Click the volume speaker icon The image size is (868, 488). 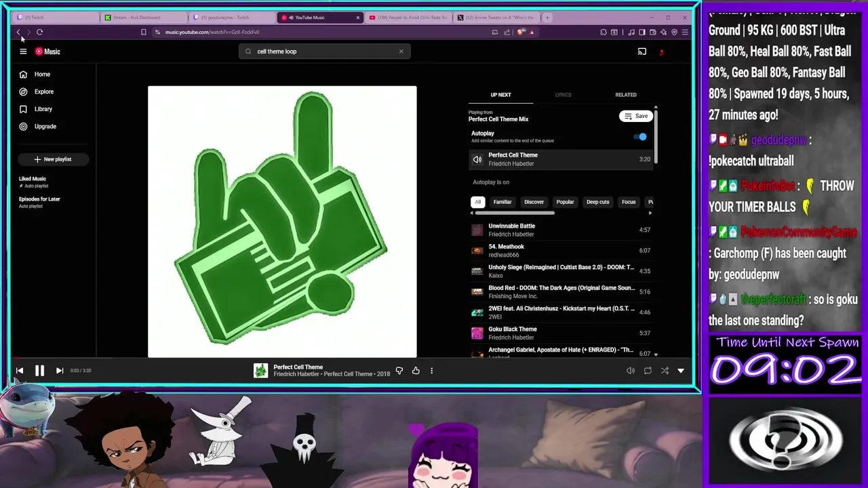tap(630, 371)
